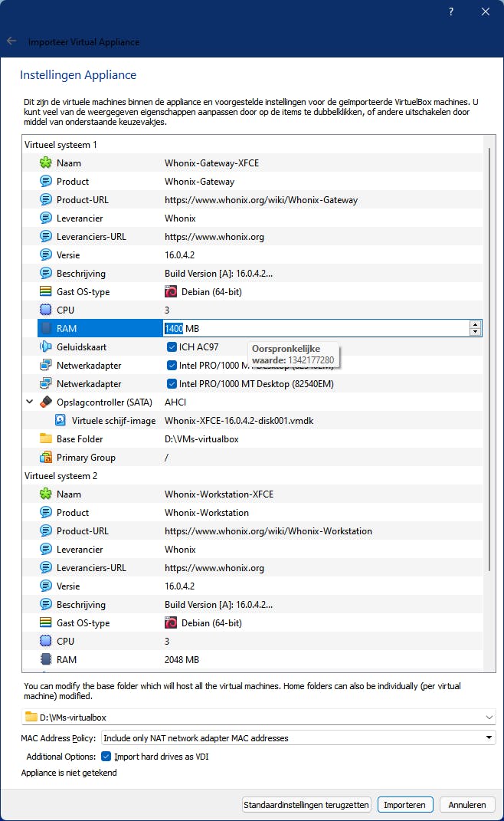Collapse the Opslagcontroller (SATA) tree node

click(30, 402)
